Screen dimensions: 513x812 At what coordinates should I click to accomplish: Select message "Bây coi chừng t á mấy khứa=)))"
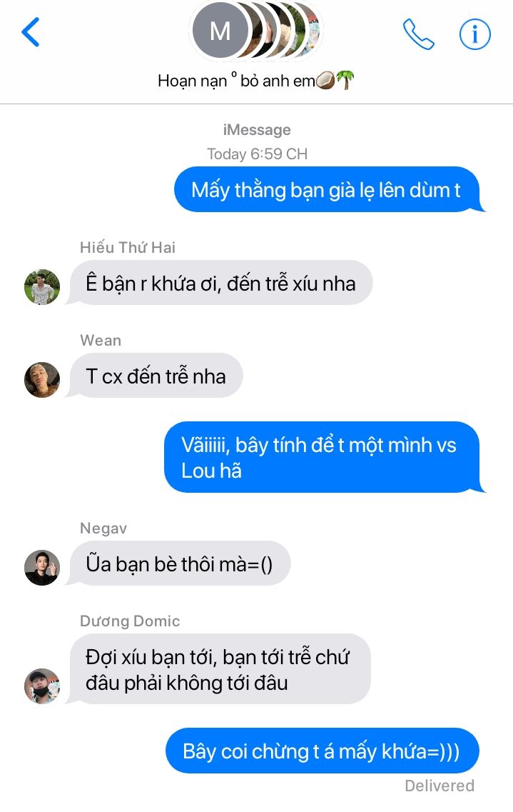tap(323, 751)
